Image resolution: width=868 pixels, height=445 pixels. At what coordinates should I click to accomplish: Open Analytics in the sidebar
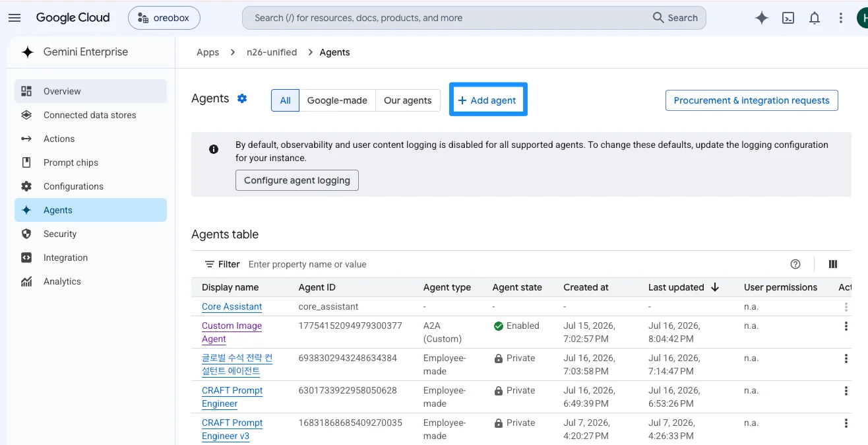(x=90, y=281)
